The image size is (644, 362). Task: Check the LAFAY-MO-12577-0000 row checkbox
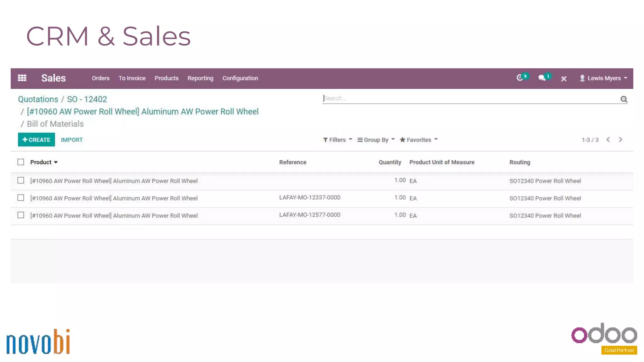(x=21, y=215)
